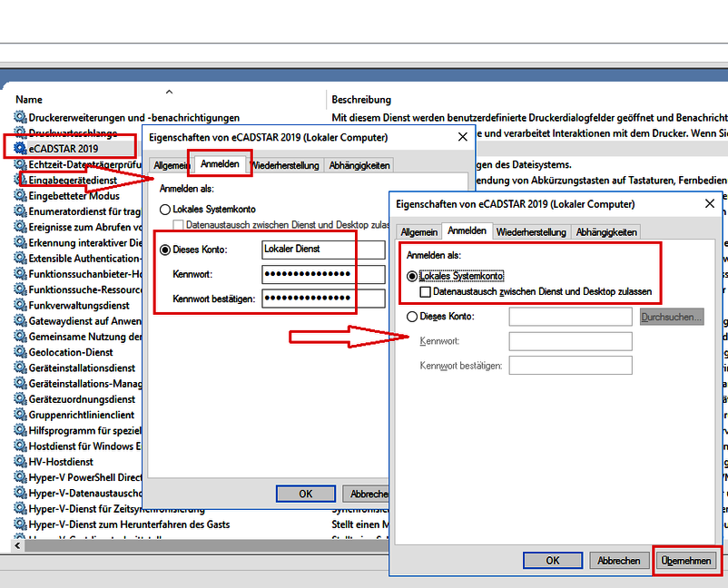This screenshot has height=588, width=728.
Task: Click gear icon of Funkverwaltungsdienst row
Action: point(20,305)
